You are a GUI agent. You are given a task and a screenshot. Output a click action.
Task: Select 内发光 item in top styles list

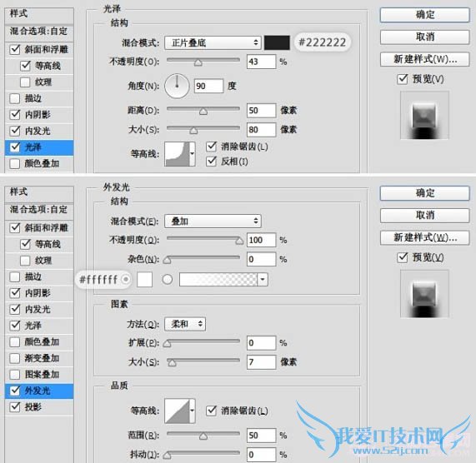click(39, 131)
